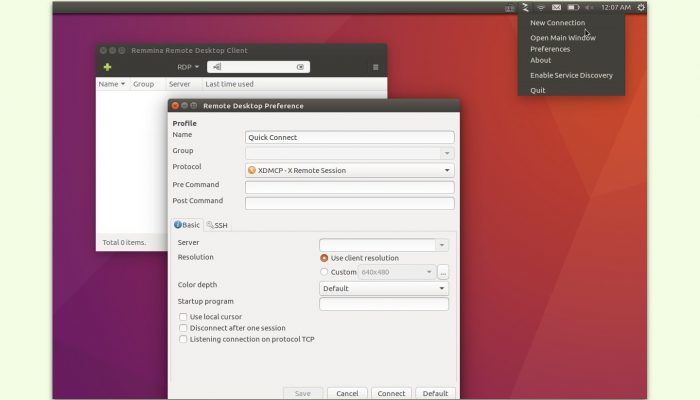The height and width of the screenshot is (400, 700).
Task: Click the Remmina tray icon in top panel
Action: (x=525, y=7)
